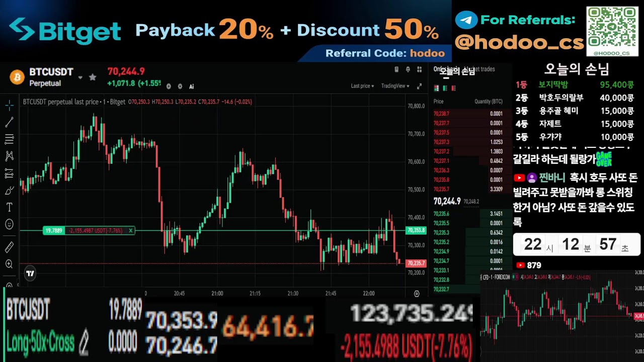Viewport: 644px width, 362px height.
Task: Close the position line with X
Action: 131,231
